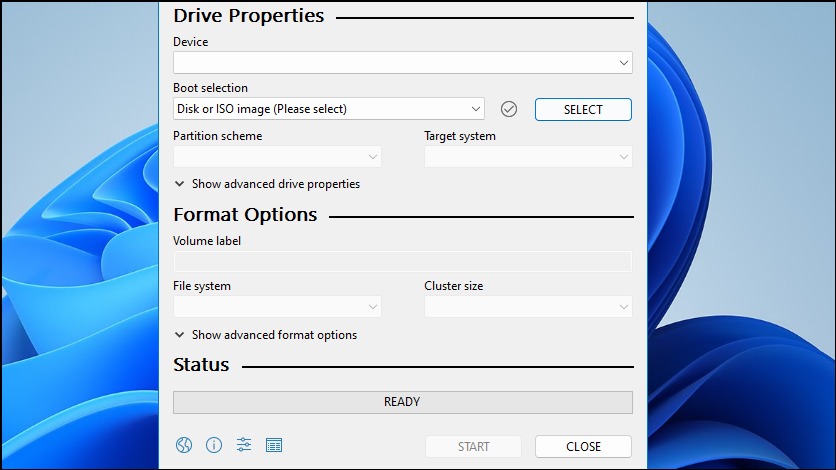Click the Volume label input field
This screenshot has height=470, width=836.
[x=403, y=262]
